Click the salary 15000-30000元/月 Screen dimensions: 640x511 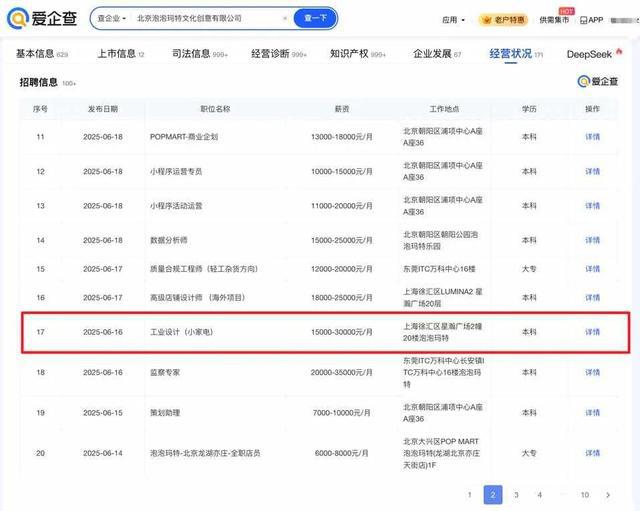[342, 332]
